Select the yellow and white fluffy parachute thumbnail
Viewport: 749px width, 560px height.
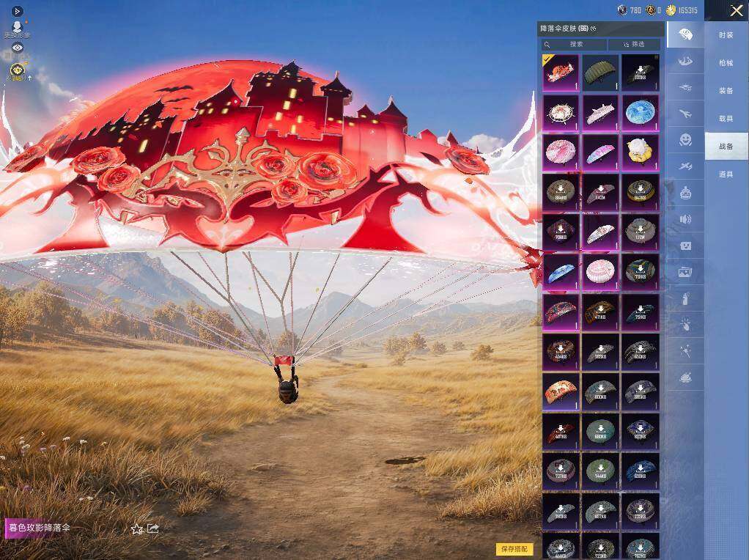(641, 152)
